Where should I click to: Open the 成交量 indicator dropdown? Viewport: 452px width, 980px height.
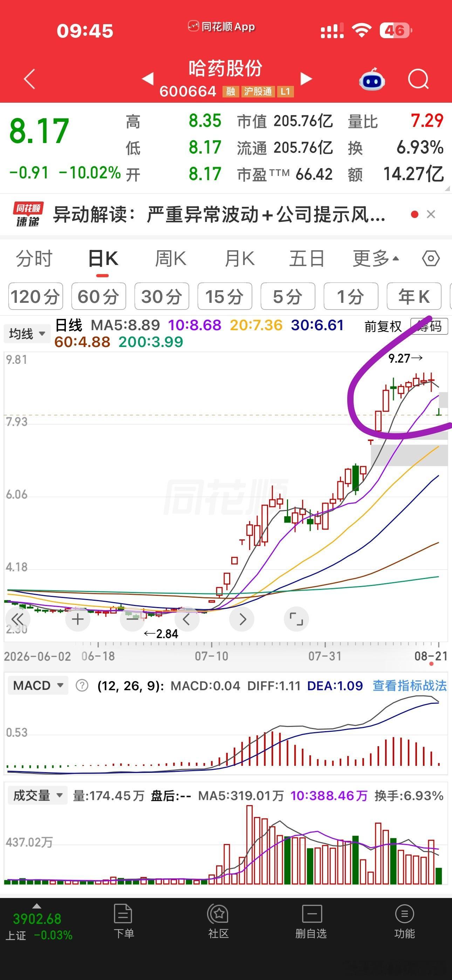point(38,796)
